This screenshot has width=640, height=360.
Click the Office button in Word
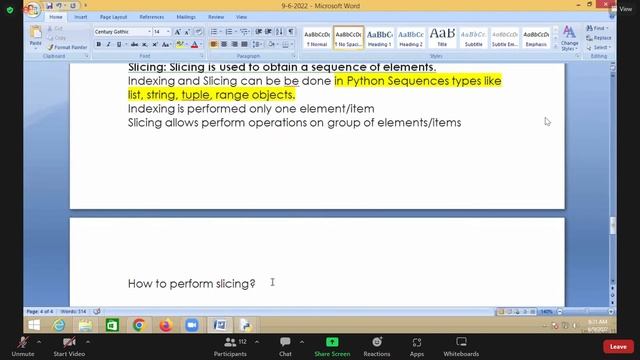coord(33,9)
